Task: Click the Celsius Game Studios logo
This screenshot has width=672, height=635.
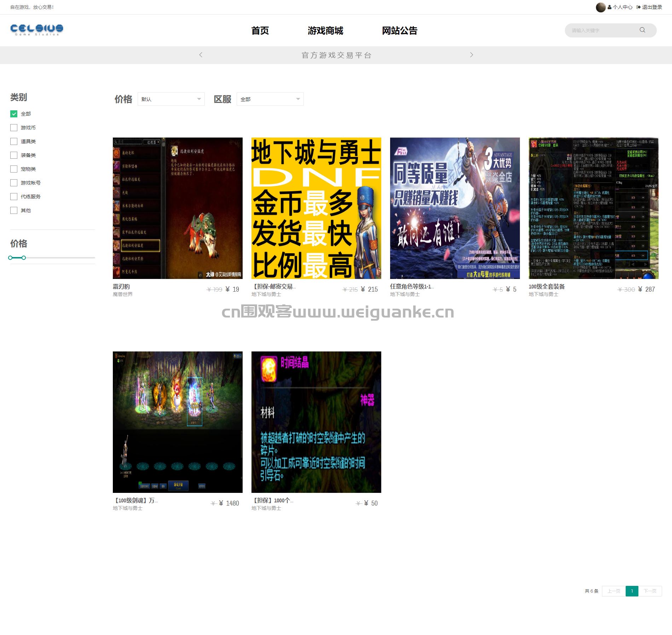Action: [x=37, y=30]
